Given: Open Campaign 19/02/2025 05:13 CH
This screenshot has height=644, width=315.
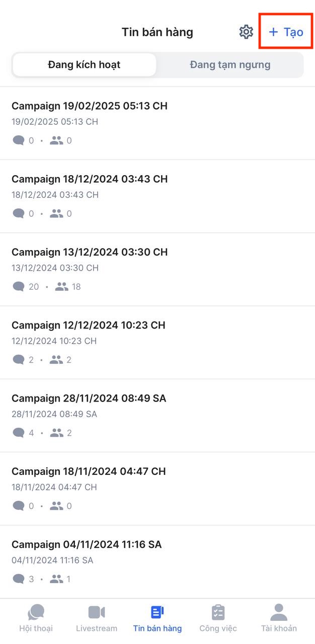Looking at the screenshot, I should pyautogui.click(x=90, y=106).
